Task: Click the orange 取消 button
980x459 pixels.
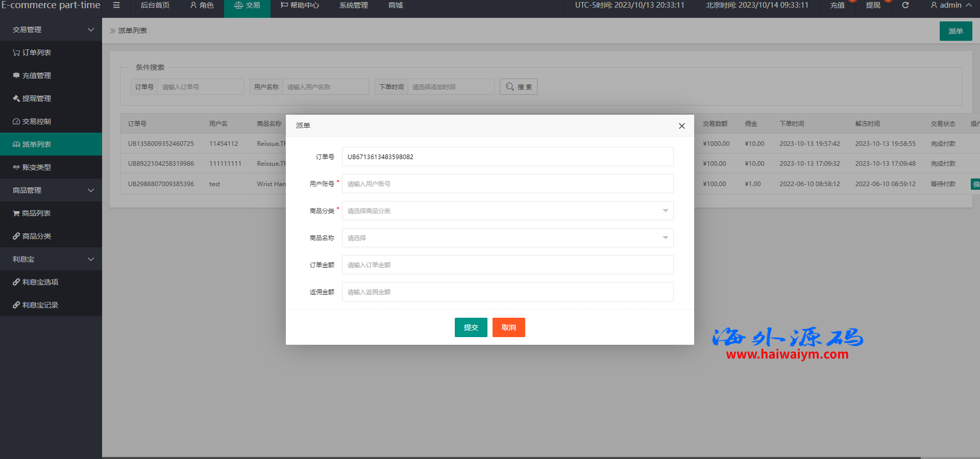Action: (508, 327)
